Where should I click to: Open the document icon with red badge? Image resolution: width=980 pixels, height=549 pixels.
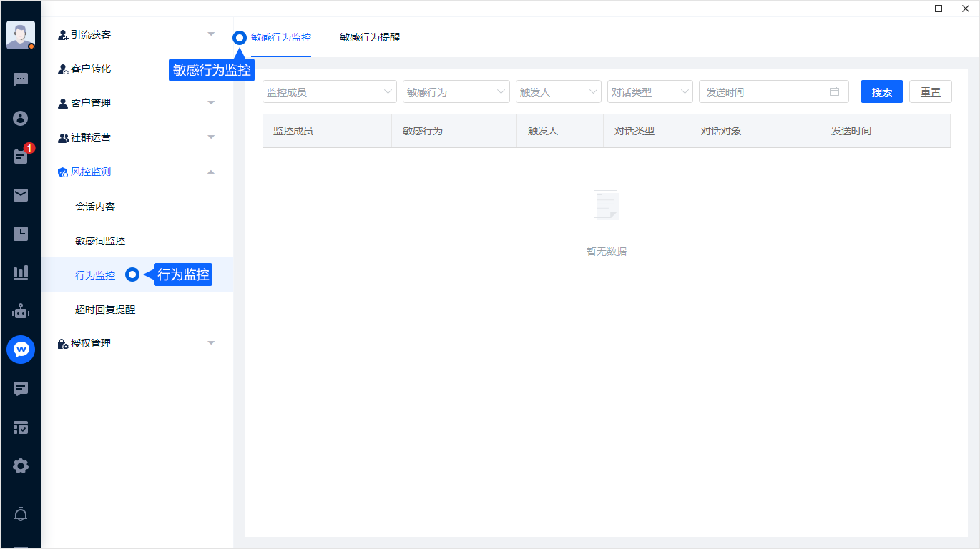21,157
